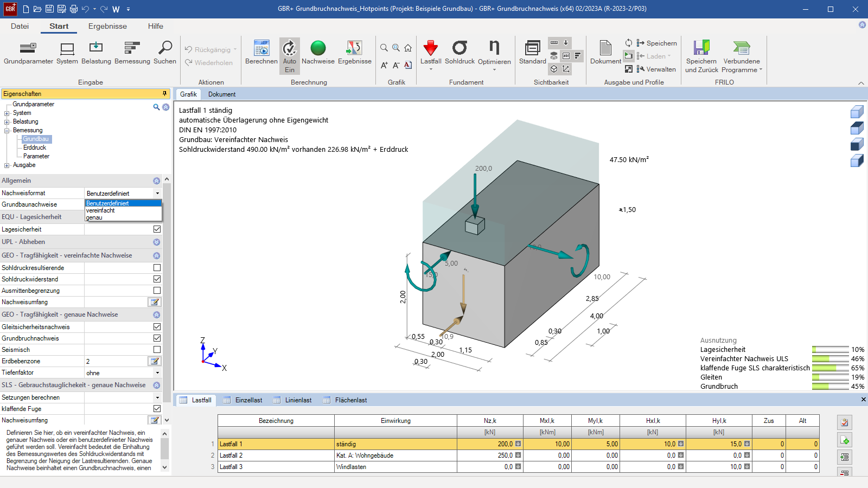Open the Tiefenfaktor dropdown
Viewport: 868px width, 488px height.
157,373
